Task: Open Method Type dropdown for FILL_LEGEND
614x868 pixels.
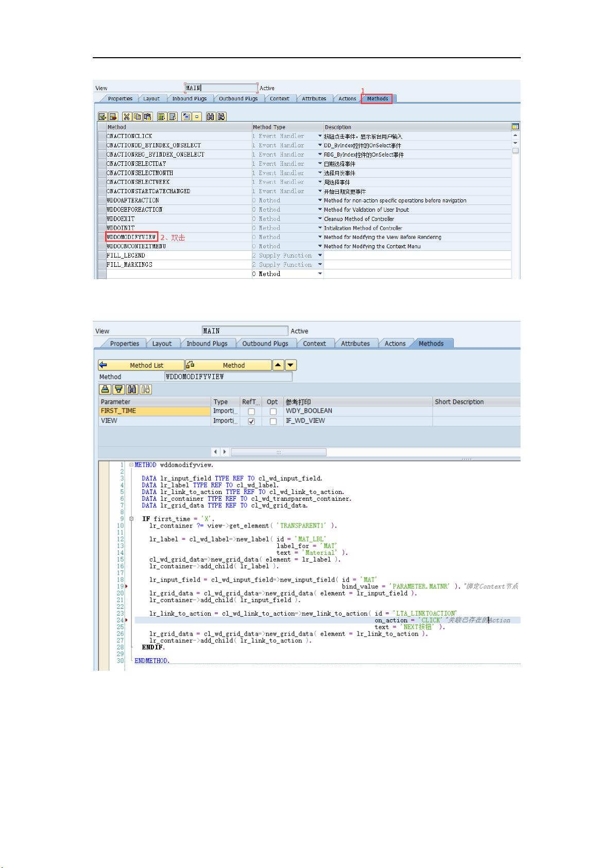Action: pos(320,256)
